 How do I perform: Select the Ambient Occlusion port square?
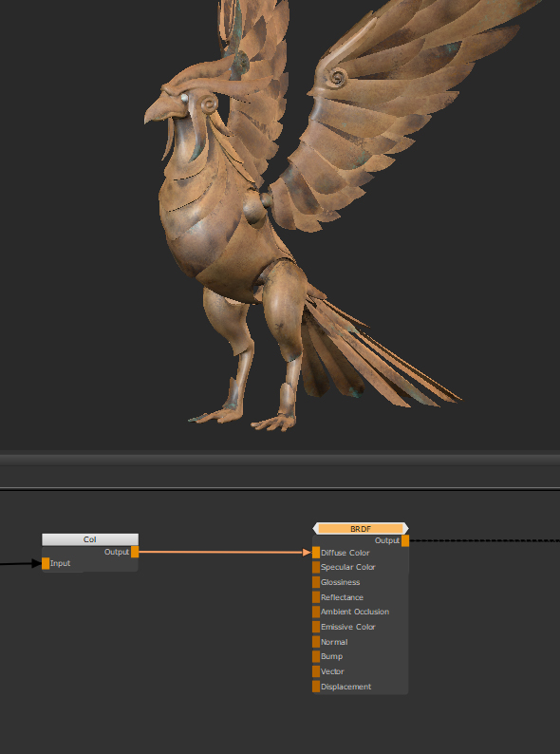[x=316, y=613]
